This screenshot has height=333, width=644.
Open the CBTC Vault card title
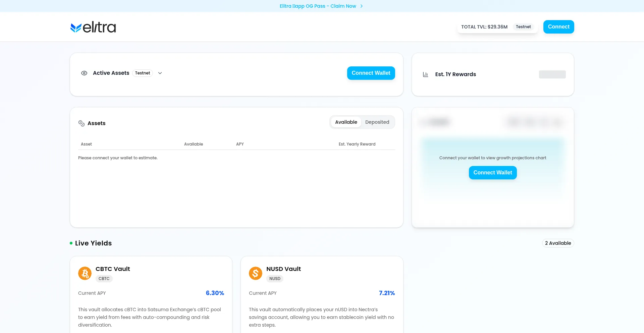tap(113, 269)
